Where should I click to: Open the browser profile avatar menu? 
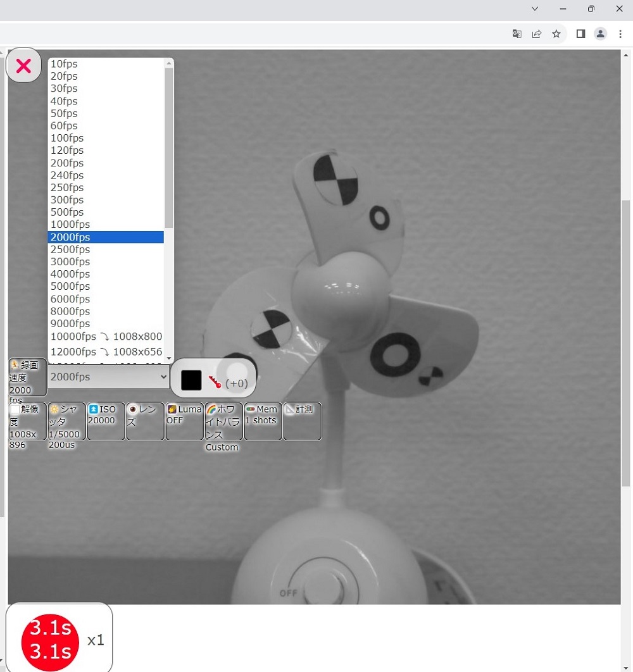click(601, 34)
